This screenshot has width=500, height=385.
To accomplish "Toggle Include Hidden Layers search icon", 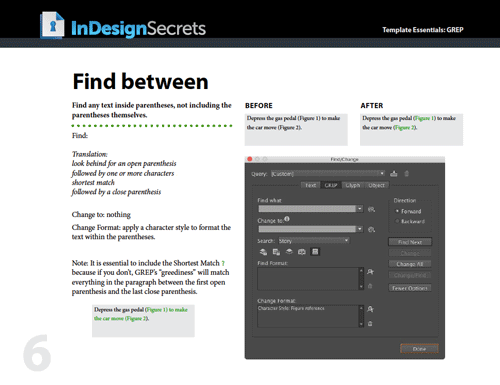I will tap(289, 252).
